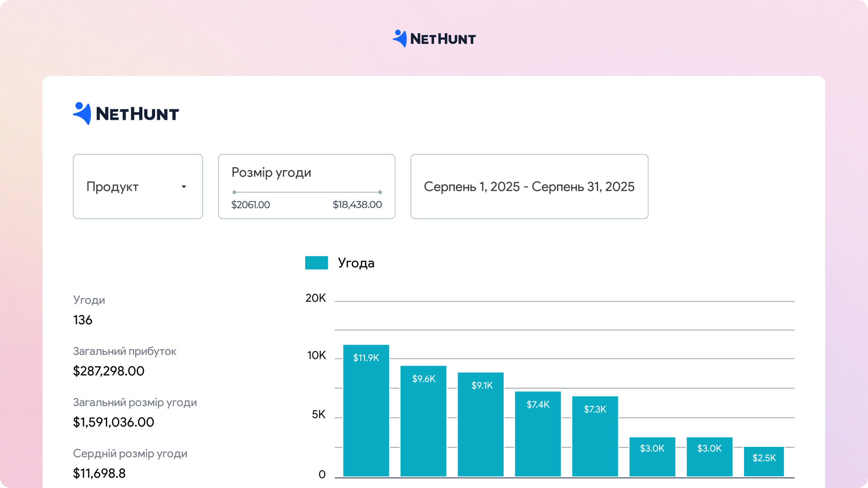Click the right handle of the Розмір угоди slider
Viewport: 868px width, 488px height.
tap(380, 192)
